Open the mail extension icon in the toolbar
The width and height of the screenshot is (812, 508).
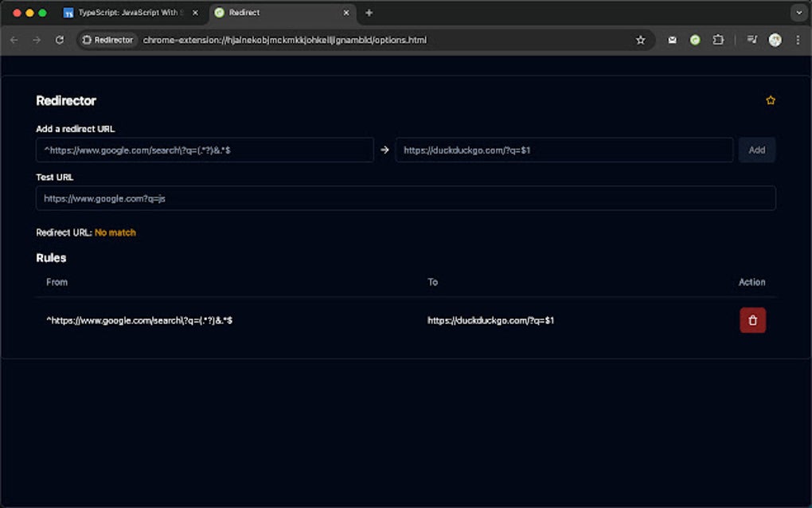tap(671, 39)
